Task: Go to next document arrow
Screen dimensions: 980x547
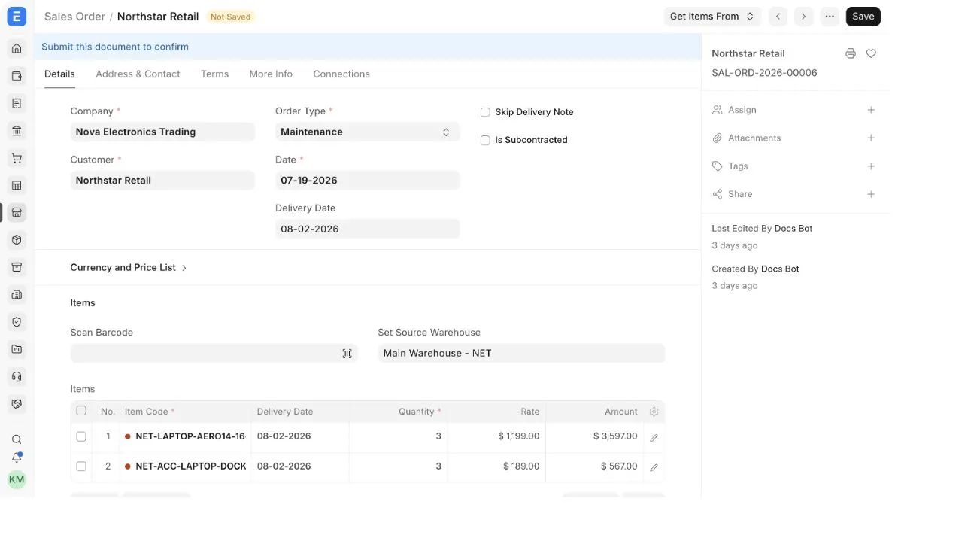Action: tap(804, 17)
